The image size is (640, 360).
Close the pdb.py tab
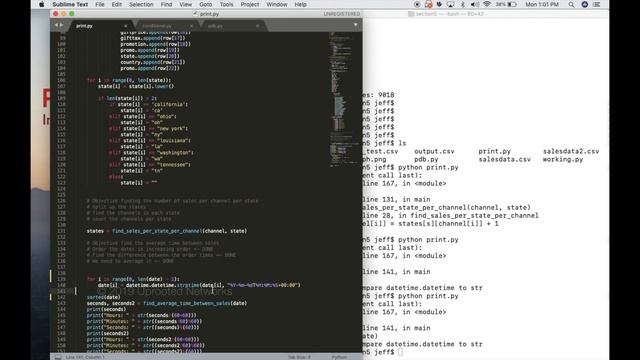(257, 26)
